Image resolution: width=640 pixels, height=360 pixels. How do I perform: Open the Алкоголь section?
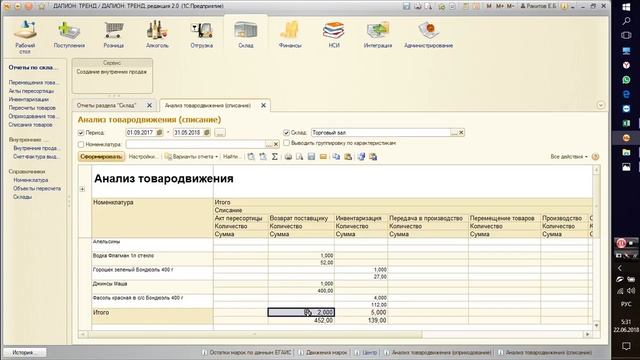click(x=157, y=36)
